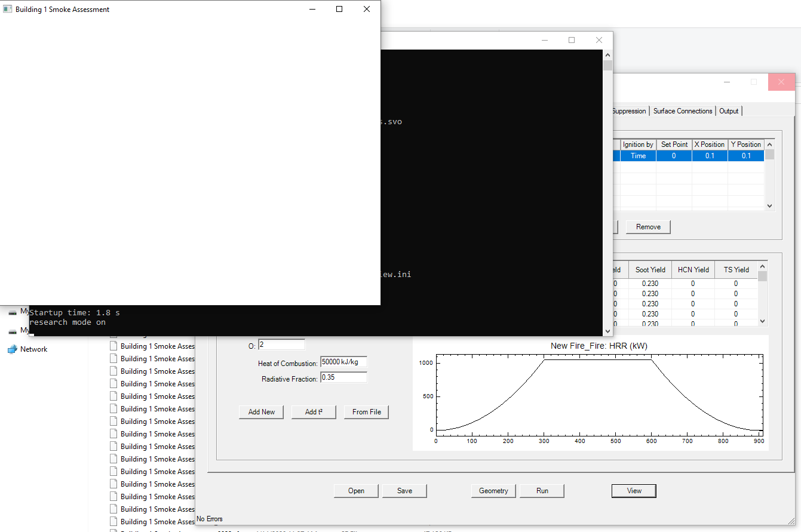Save the current fire model
Image resolution: width=801 pixels, height=532 pixels.
[404, 490]
